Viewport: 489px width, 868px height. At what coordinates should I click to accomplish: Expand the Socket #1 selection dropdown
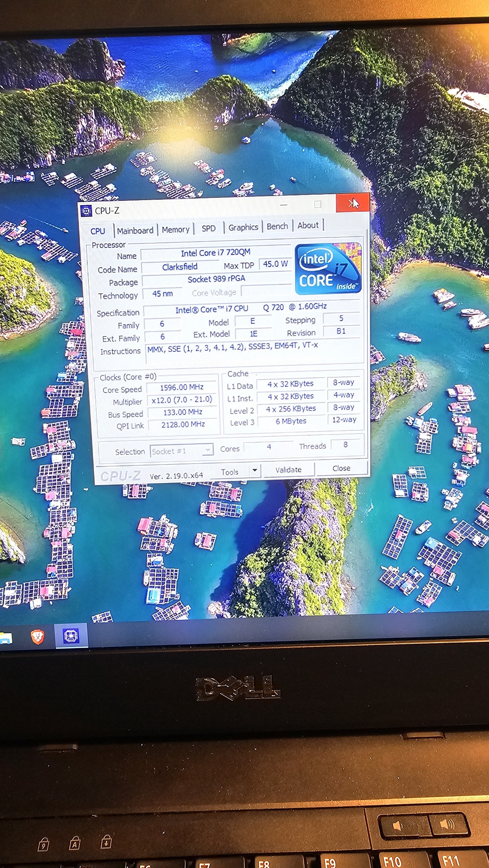182,451
